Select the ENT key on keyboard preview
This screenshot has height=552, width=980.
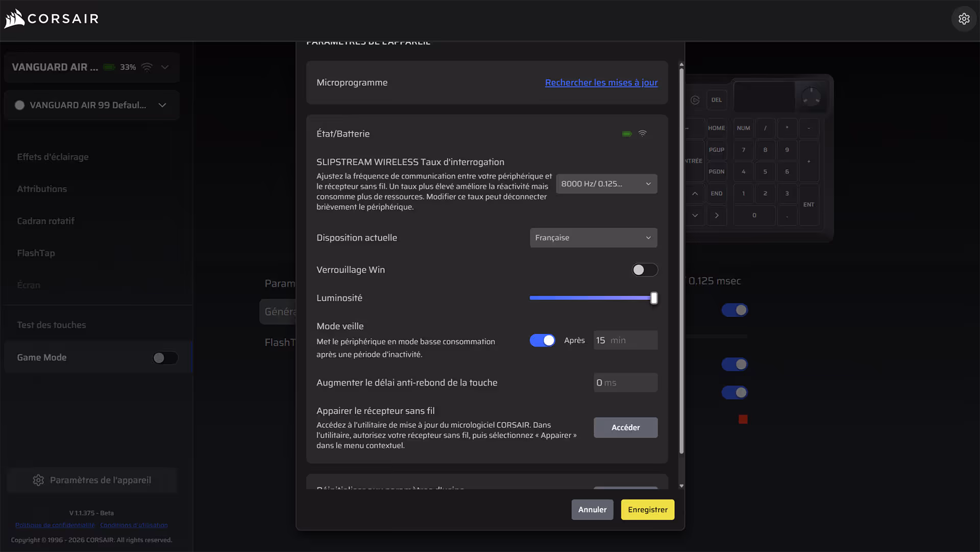click(x=809, y=204)
